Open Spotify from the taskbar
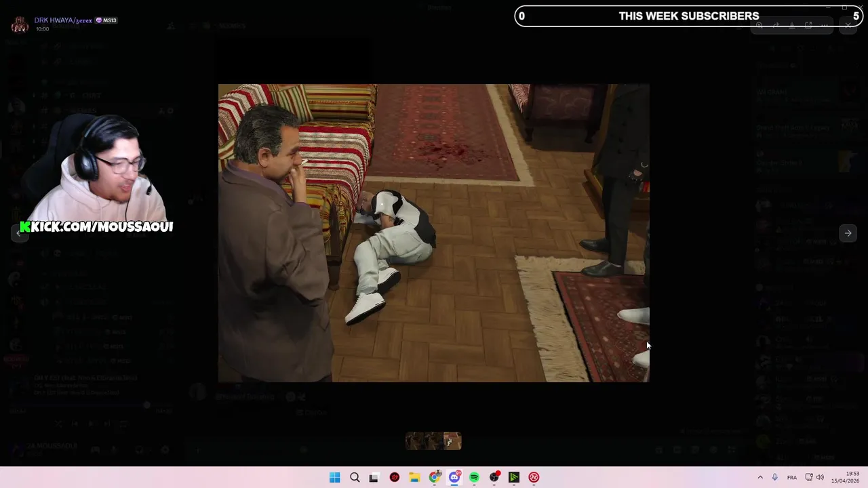This screenshot has width=868, height=488. pos(474,477)
